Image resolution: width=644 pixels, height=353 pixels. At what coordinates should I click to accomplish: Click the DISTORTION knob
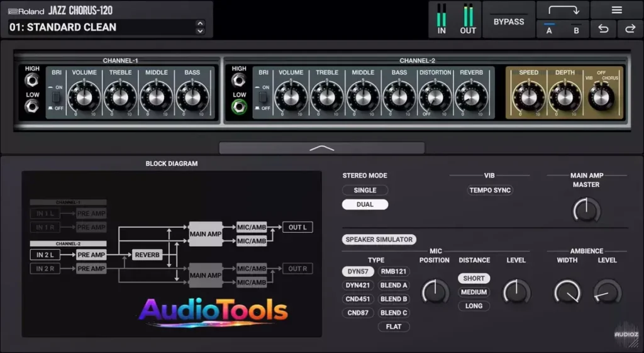[435, 97]
